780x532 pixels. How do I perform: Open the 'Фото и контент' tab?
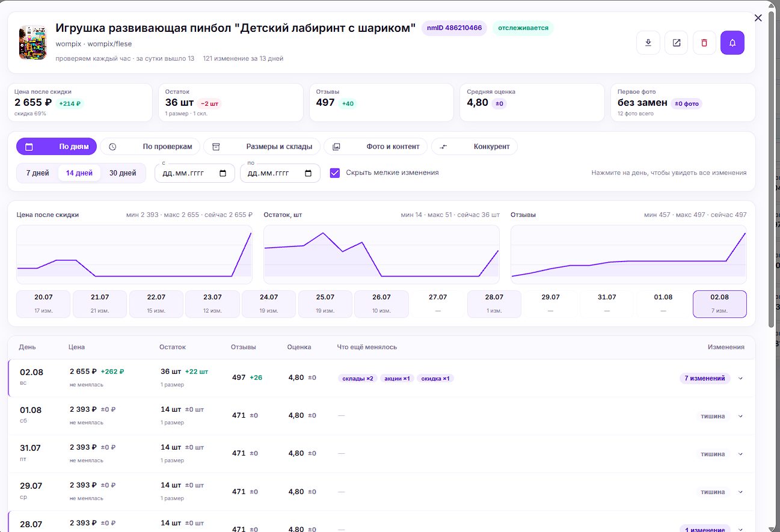[x=376, y=147]
